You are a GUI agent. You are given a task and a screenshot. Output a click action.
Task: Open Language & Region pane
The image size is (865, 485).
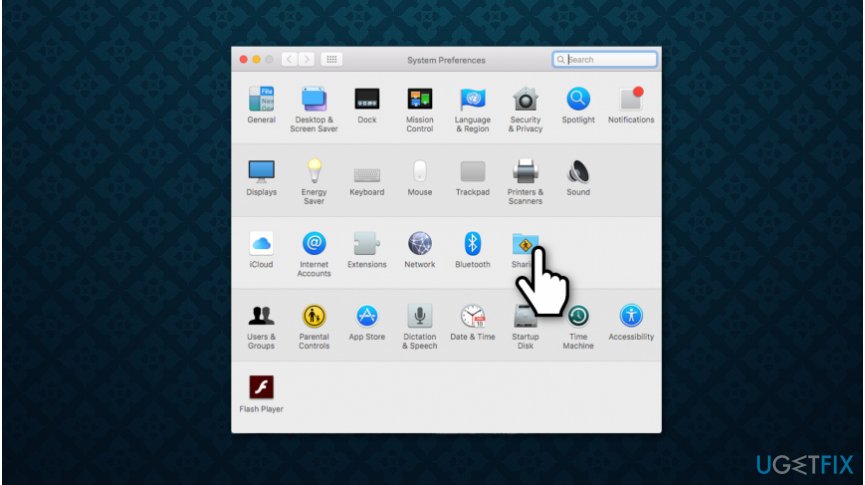pyautogui.click(x=473, y=99)
